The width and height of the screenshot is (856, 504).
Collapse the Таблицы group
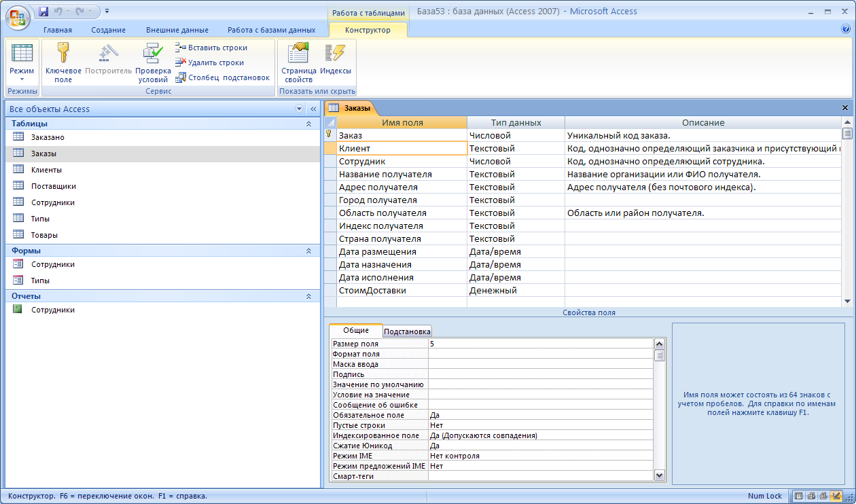(308, 124)
